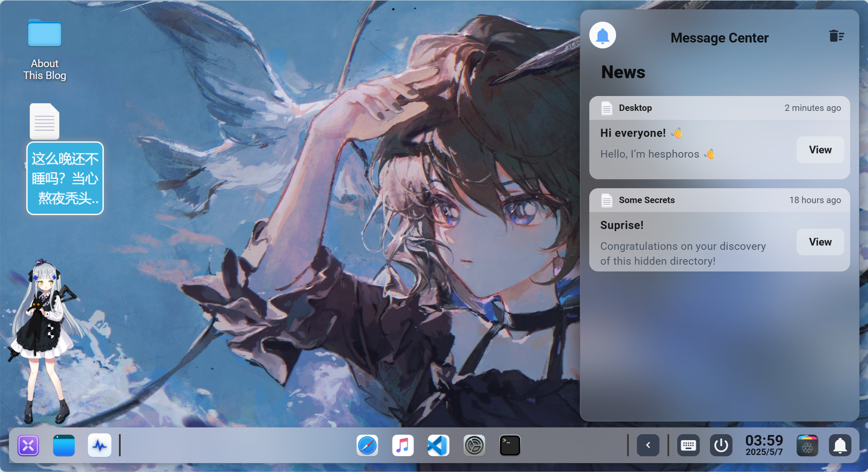Image resolution: width=868 pixels, height=472 pixels.
Task: Open the Music app icon
Action: (x=403, y=446)
